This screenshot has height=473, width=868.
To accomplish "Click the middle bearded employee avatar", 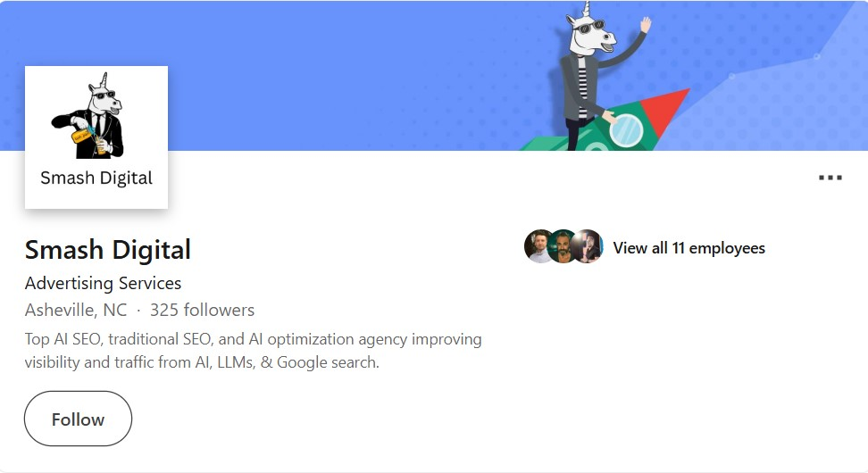I will pyautogui.click(x=563, y=246).
